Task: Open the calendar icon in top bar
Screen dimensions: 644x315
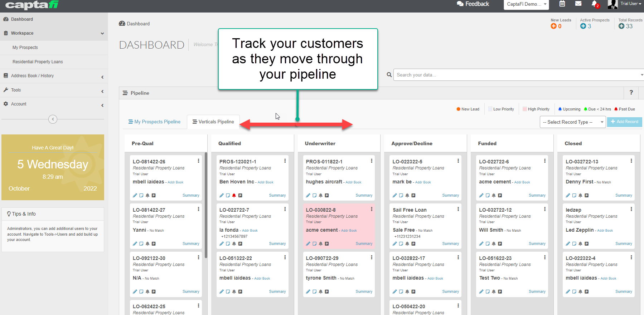Action: click(x=562, y=4)
